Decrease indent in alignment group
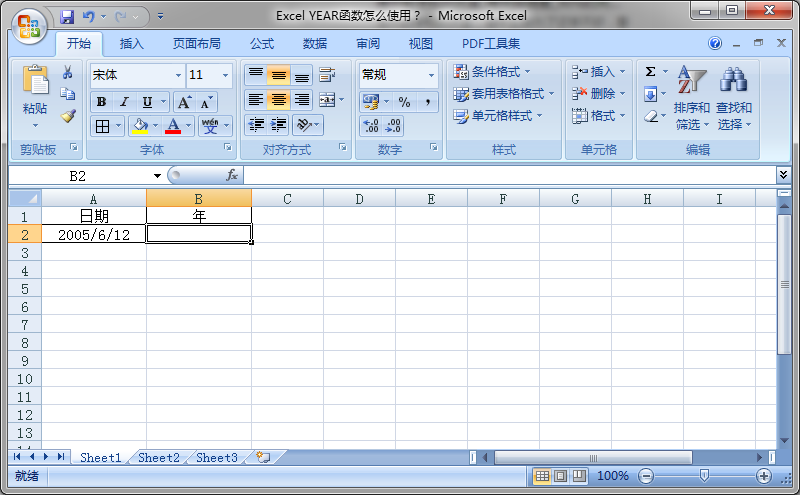Image resolution: width=800 pixels, height=495 pixels. point(256,125)
